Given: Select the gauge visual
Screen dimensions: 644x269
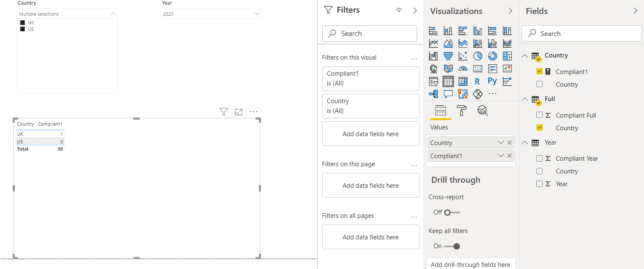Looking at the screenshot, I should tap(463, 69).
